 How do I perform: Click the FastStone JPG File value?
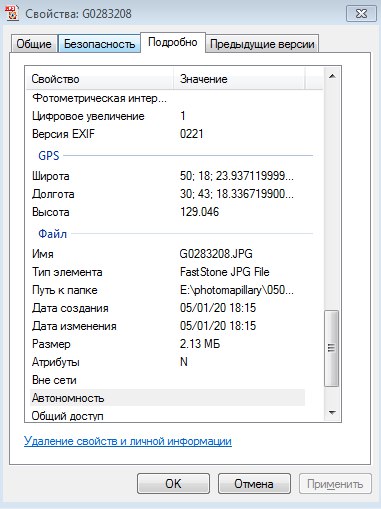coord(225,272)
